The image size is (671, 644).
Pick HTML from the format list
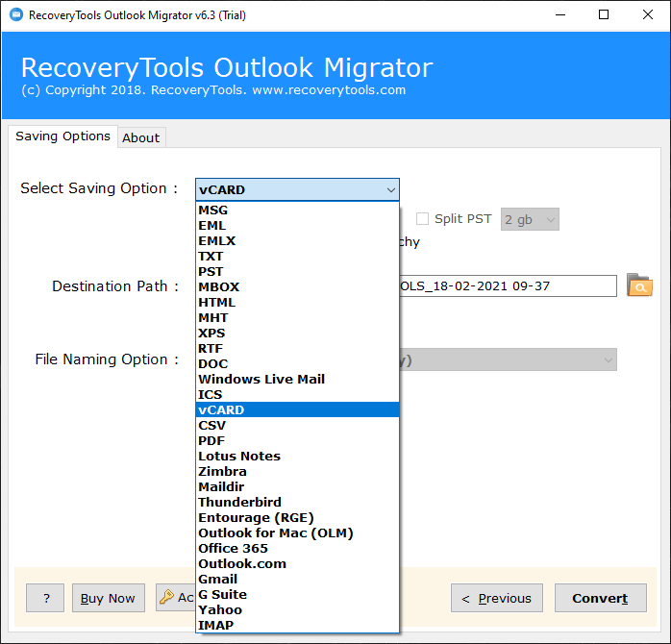click(x=297, y=303)
